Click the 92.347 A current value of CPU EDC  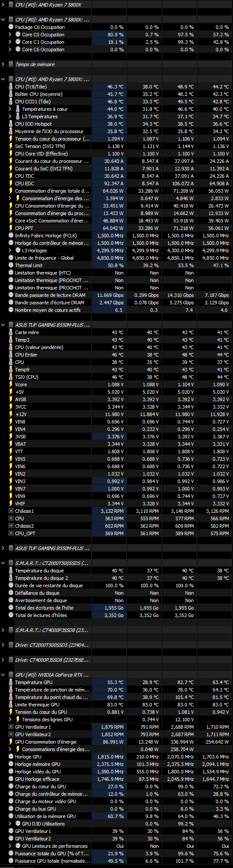(x=114, y=183)
